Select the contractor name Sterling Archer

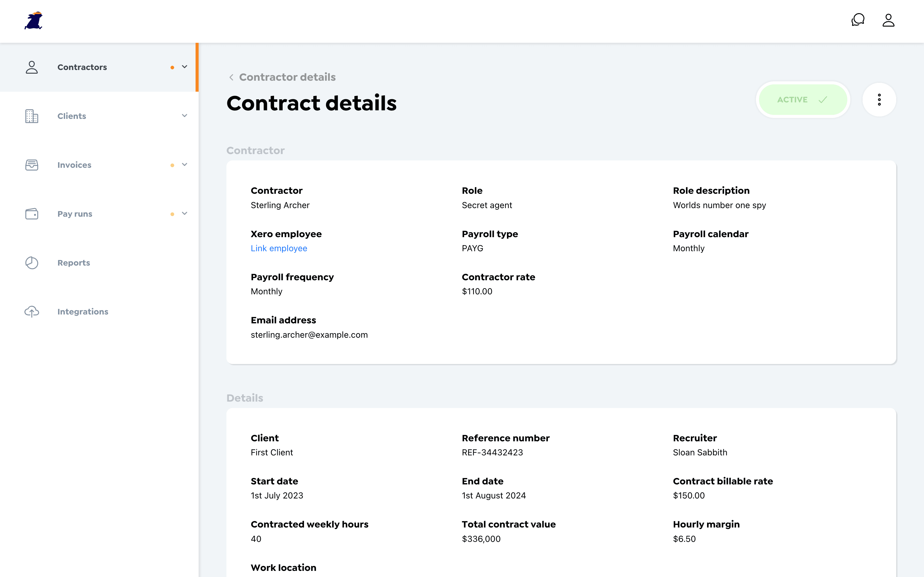280,205
